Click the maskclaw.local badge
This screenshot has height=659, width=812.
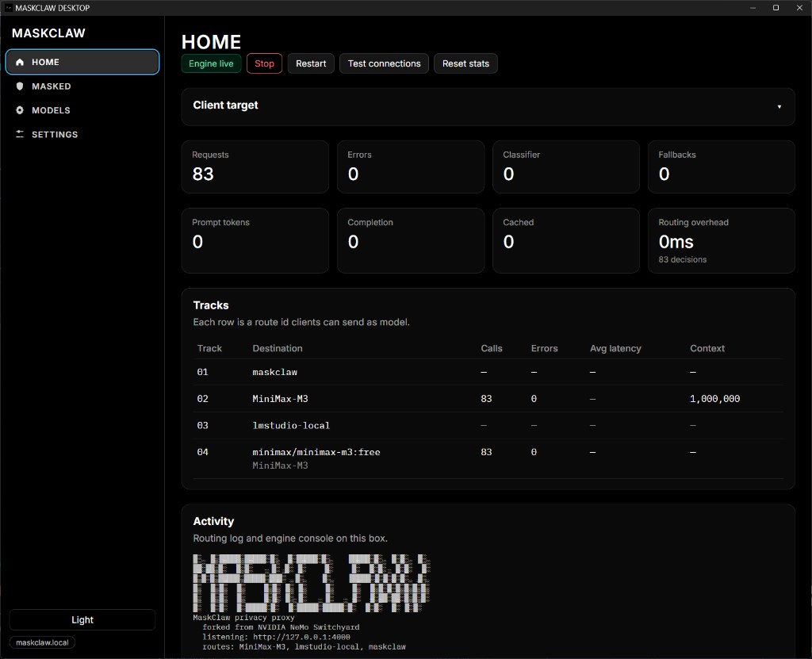[42, 642]
